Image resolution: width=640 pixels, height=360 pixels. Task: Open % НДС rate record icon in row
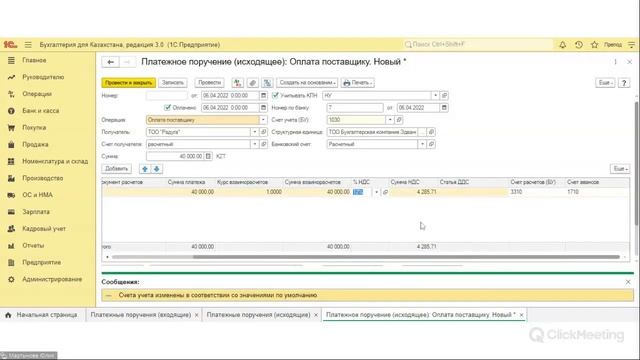(x=385, y=192)
